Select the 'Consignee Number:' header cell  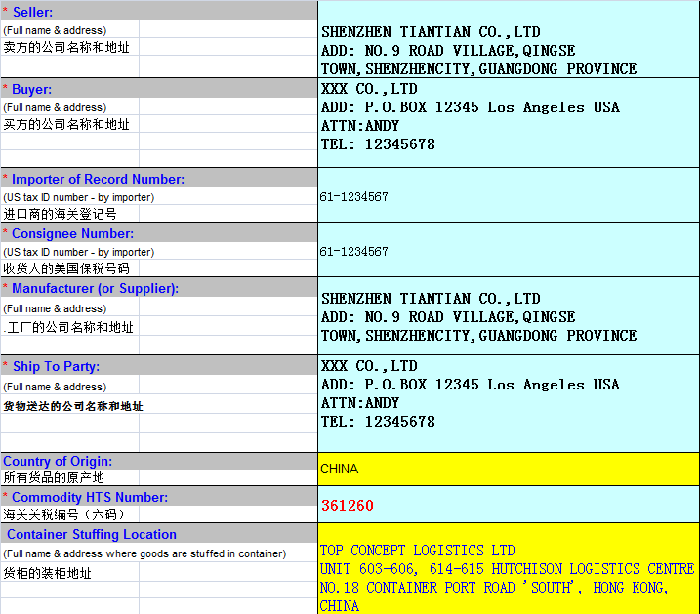[159, 233]
